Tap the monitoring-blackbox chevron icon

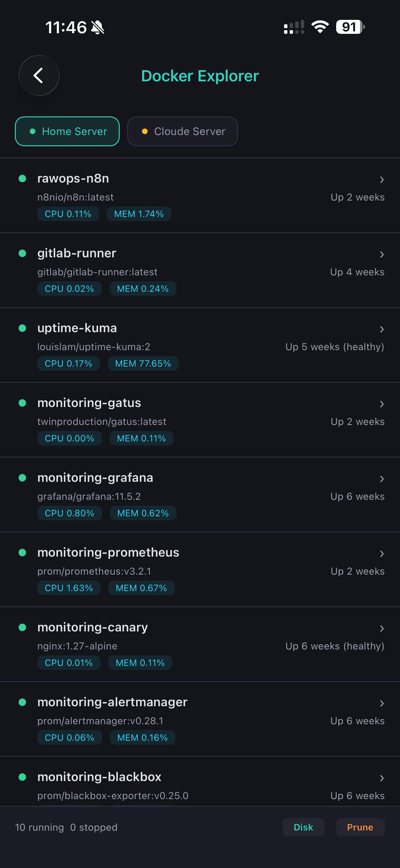[x=381, y=778]
